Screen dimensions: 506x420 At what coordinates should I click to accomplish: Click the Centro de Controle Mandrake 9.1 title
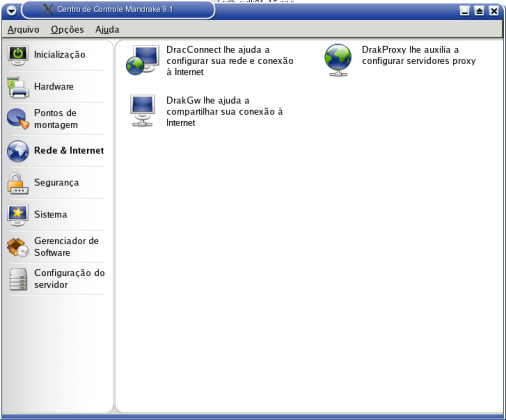click(x=115, y=9)
